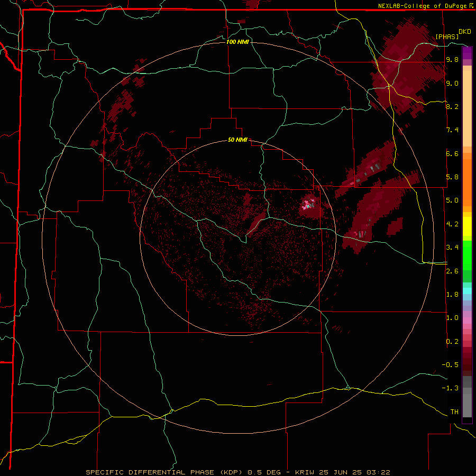This screenshot has width=476, height=476.
Task: Click the 1.8 value on the scale
Action: [x=452, y=295]
